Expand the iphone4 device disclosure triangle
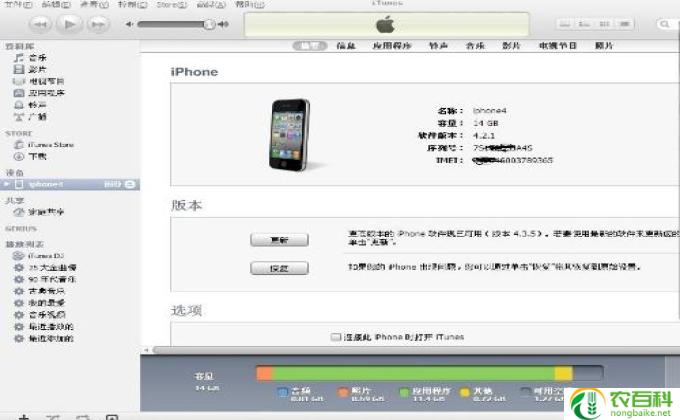Image resolution: width=680 pixels, height=420 pixels. [6, 184]
